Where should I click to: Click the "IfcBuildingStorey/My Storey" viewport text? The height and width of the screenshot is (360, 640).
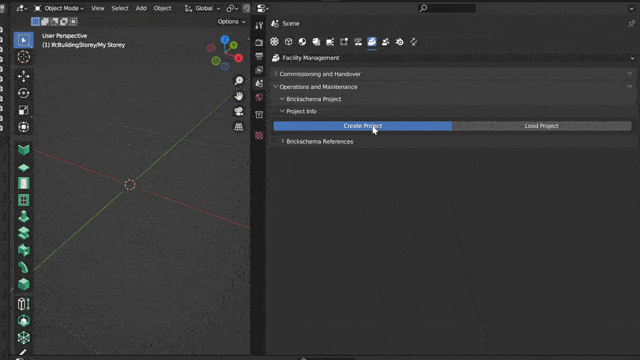click(88, 45)
